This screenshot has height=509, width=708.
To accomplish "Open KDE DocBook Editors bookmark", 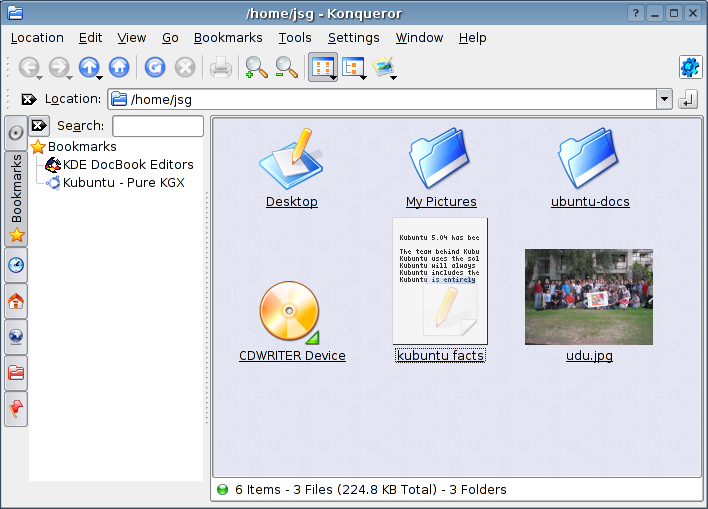I will pos(120,165).
